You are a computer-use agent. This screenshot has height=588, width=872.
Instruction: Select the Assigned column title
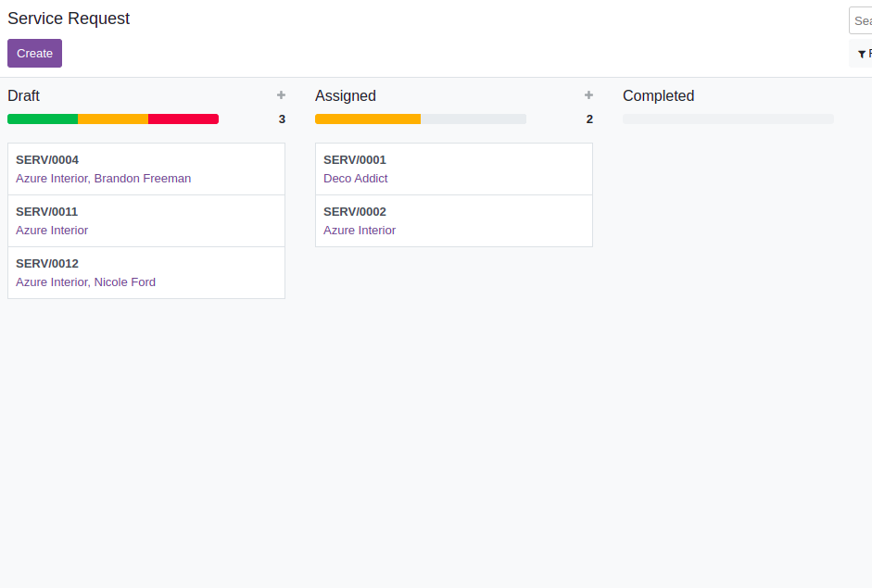click(346, 95)
